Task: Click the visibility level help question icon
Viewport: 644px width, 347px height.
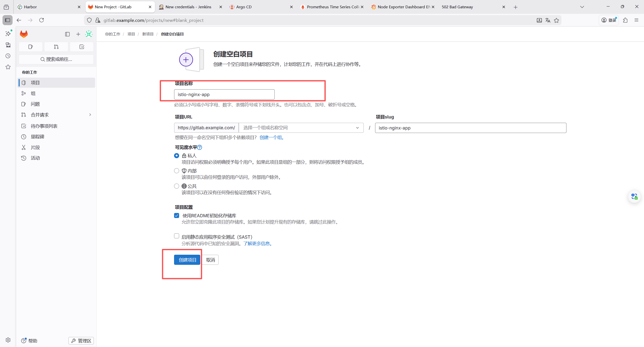Action: 200,147
